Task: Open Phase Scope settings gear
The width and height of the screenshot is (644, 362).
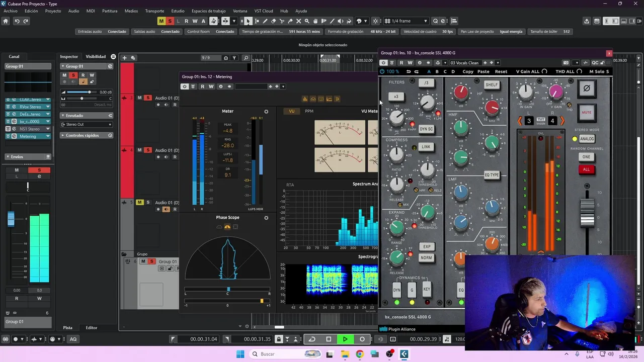Action: click(x=266, y=218)
